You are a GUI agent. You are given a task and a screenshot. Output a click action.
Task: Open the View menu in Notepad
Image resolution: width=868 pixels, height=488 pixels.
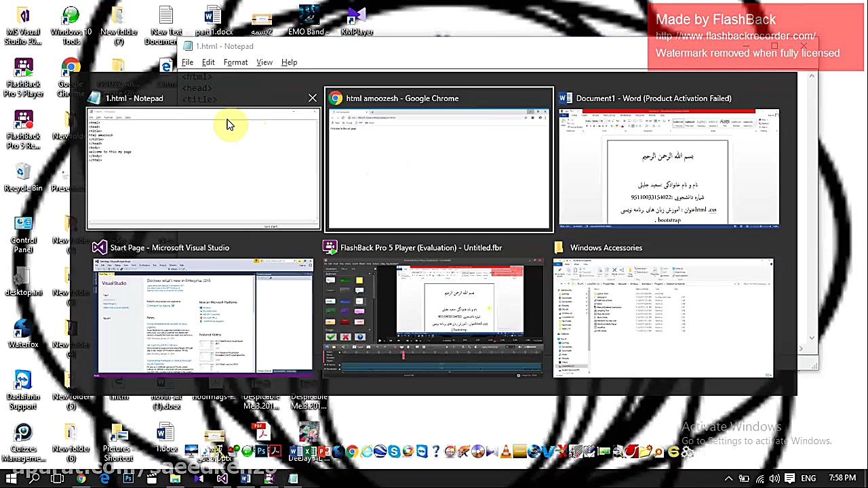pyautogui.click(x=264, y=62)
